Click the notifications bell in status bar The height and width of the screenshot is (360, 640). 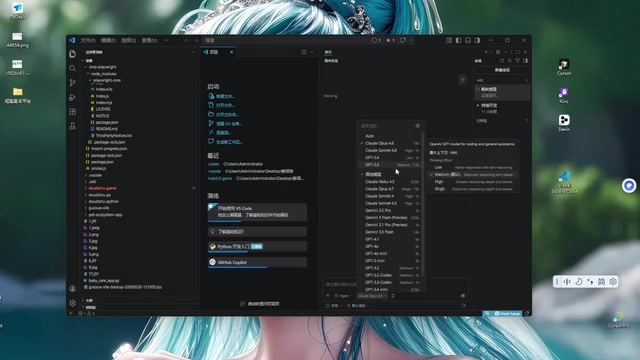(527, 313)
